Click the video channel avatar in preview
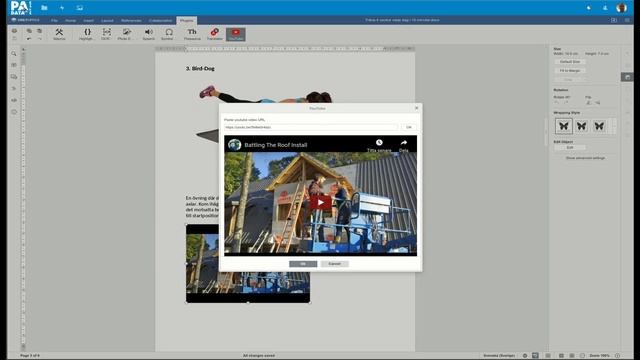Viewport: 640px width, 360px height. point(234,145)
